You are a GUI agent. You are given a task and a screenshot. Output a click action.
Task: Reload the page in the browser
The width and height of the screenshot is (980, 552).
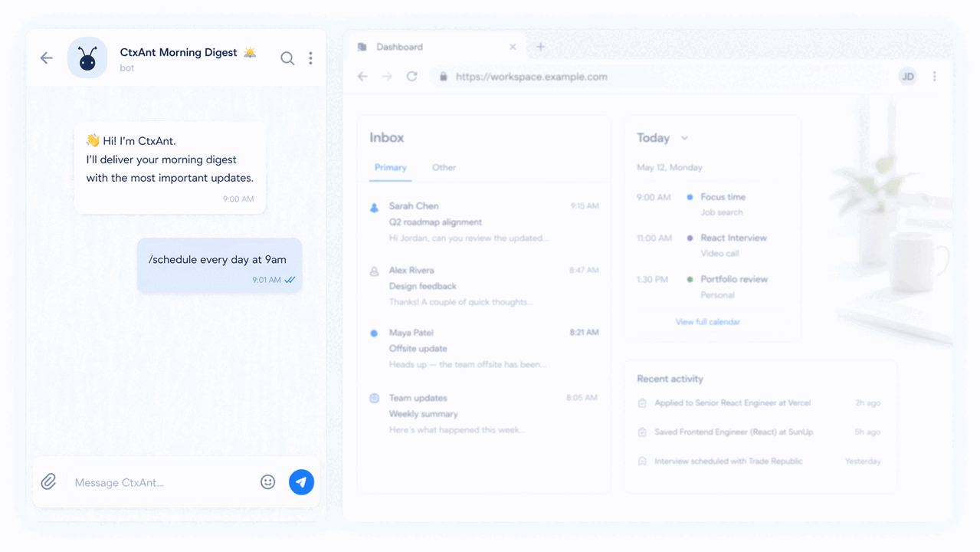[x=412, y=77]
